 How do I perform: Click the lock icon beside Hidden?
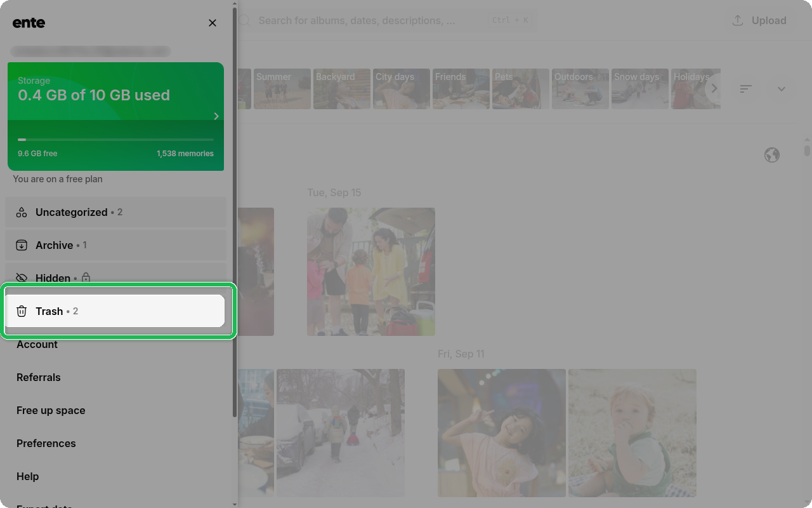point(86,278)
